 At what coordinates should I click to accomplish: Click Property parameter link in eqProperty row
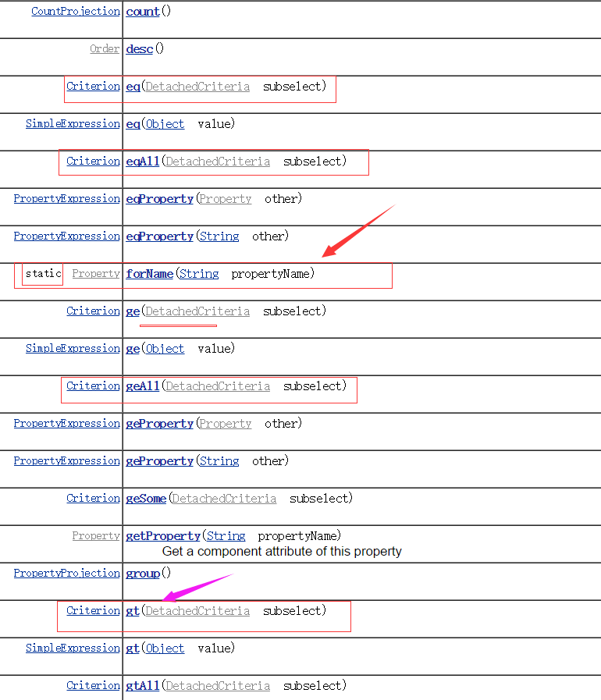tap(225, 199)
